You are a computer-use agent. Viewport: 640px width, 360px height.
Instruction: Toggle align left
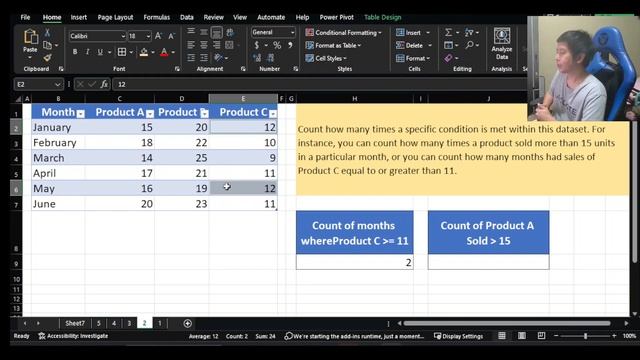pyautogui.click(x=191, y=45)
